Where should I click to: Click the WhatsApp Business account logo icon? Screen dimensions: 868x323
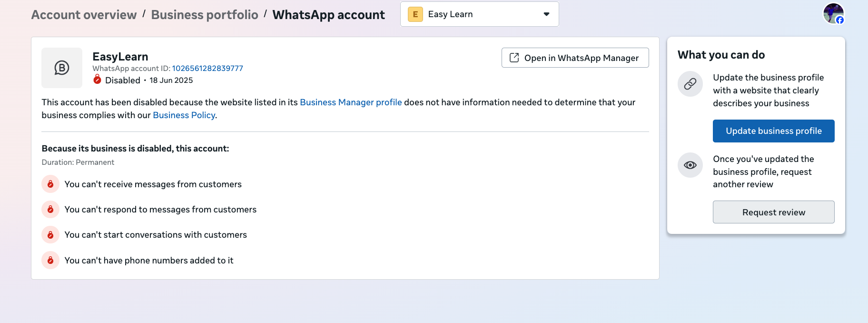click(62, 68)
